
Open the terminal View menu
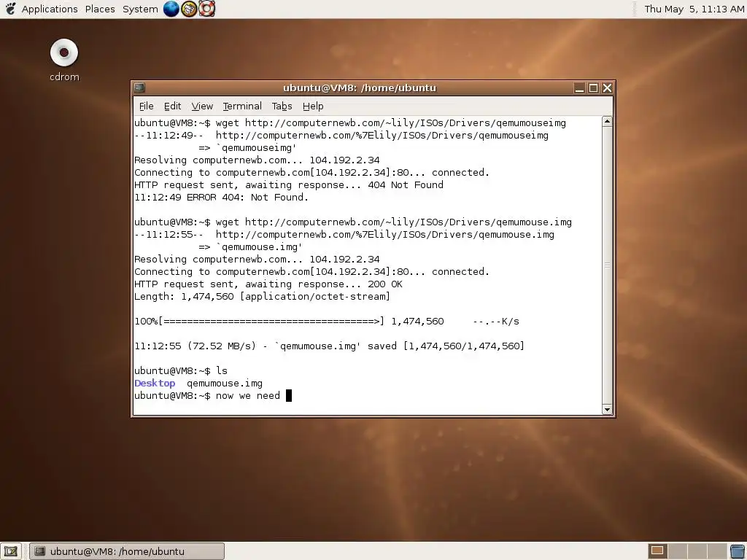click(x=202, y=106)
